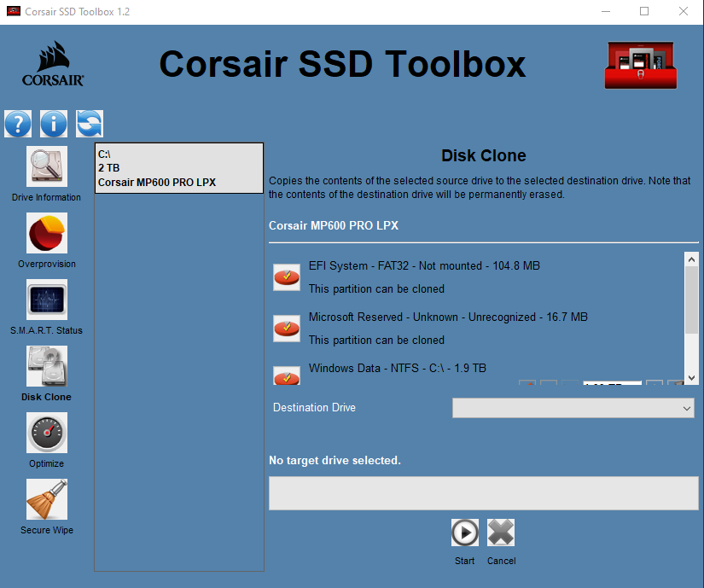704x588 pixels.
Task: Select Corsair MP600 PRO LPX drive entry
Action: [x=178, y=168]
